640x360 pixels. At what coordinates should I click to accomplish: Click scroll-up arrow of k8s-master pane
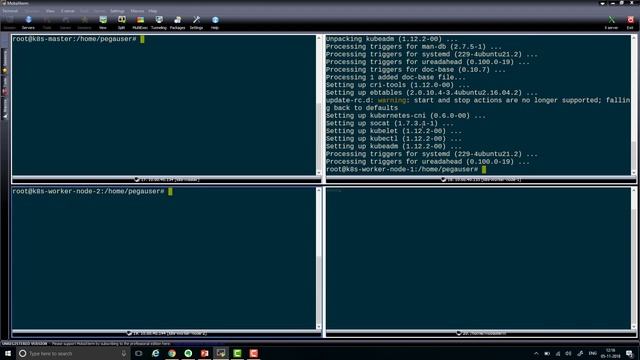[x=319, y=38]
